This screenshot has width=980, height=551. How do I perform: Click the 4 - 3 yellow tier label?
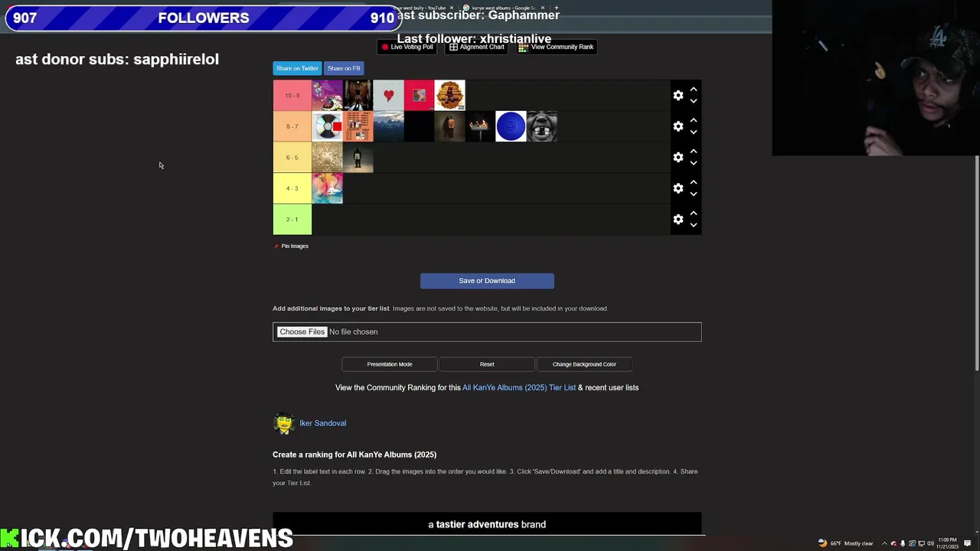[x=292, y=188]
